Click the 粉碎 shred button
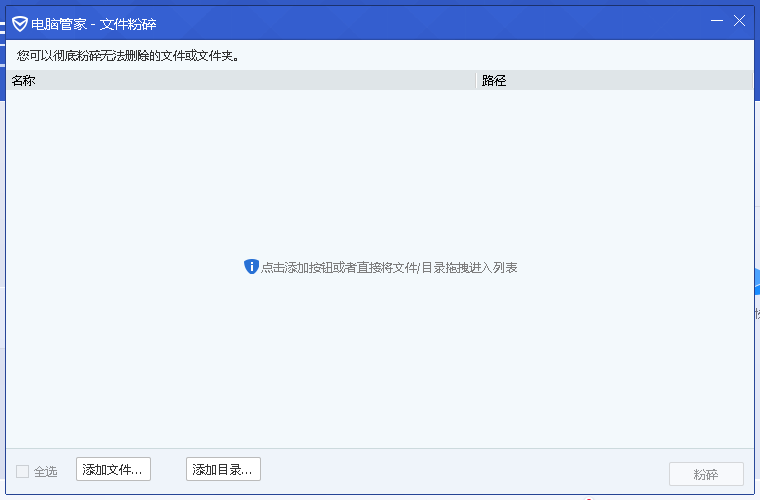The width and height of the screenshot is (760, 500). click(x=706, y=474)
